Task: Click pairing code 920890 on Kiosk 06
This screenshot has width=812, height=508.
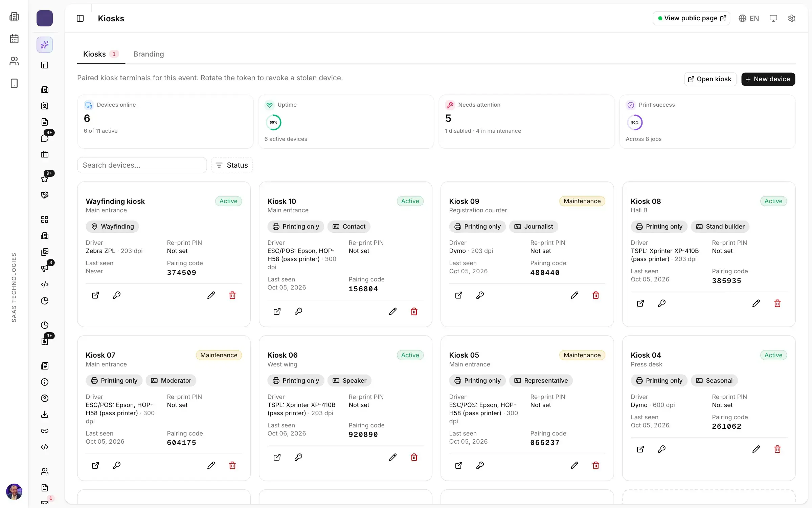Action: point(363,435)
